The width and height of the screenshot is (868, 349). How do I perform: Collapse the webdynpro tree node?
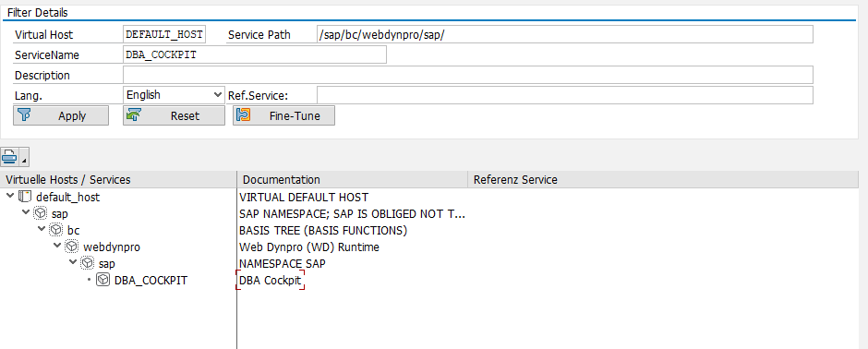point(57,246)
